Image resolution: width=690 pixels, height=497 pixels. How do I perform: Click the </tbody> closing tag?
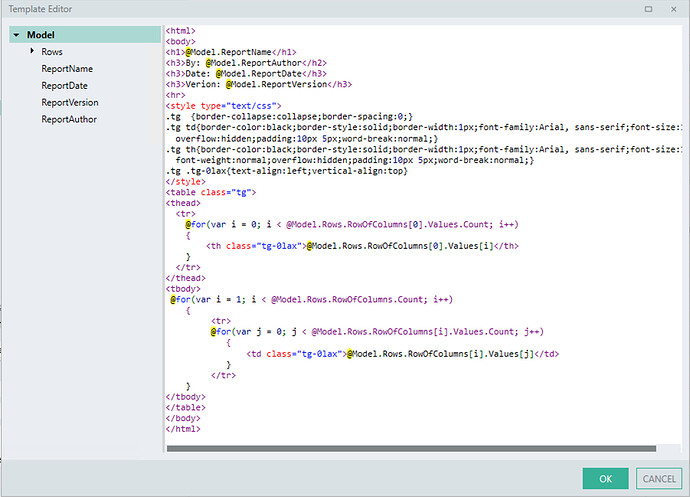(185, 397)
